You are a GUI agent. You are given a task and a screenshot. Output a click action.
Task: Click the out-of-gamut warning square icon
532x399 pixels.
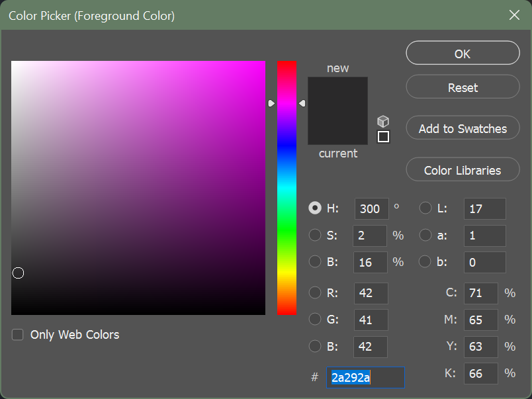tap(383, 137)
